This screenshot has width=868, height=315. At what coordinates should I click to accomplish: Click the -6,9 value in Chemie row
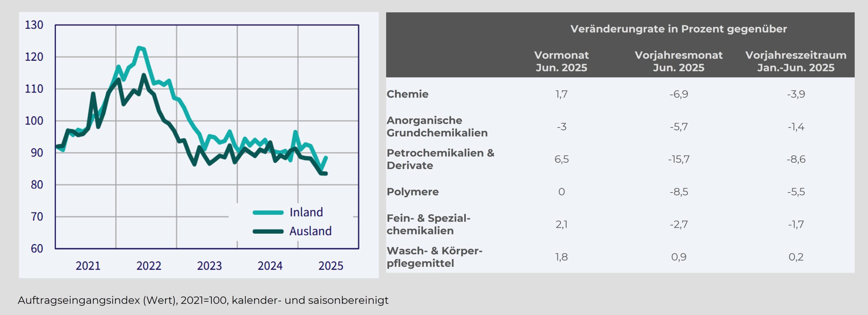click(678, 94)
